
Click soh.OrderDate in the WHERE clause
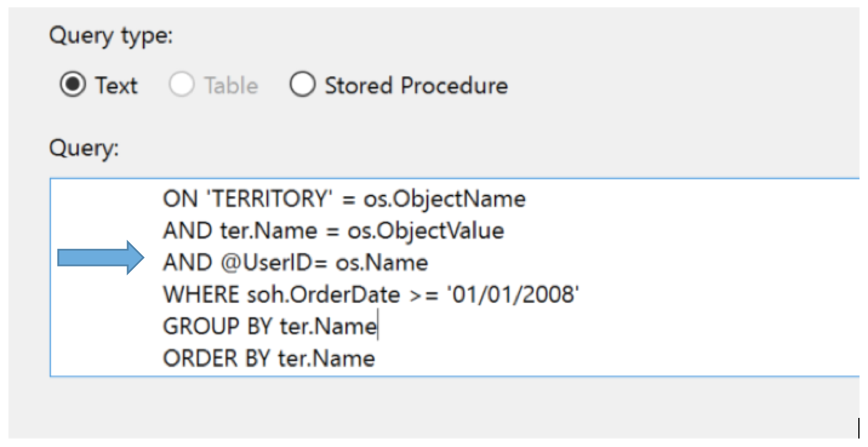(322, 295)
